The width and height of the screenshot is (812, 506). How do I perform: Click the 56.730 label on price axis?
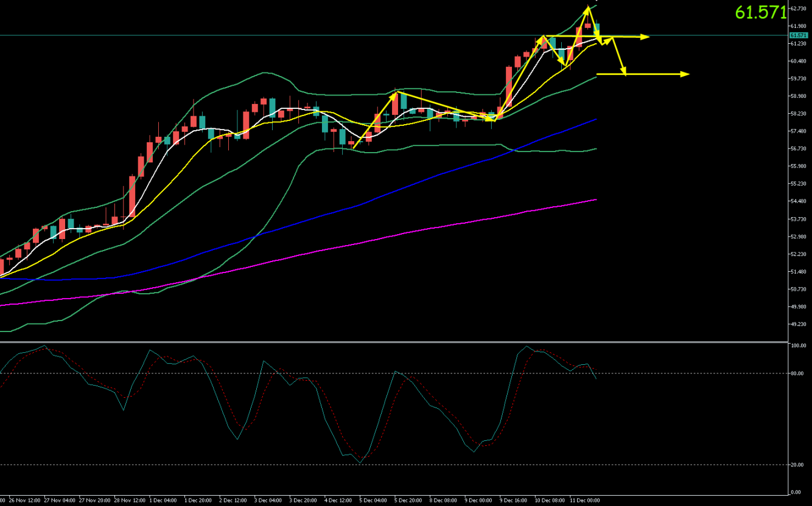[798, 148]
